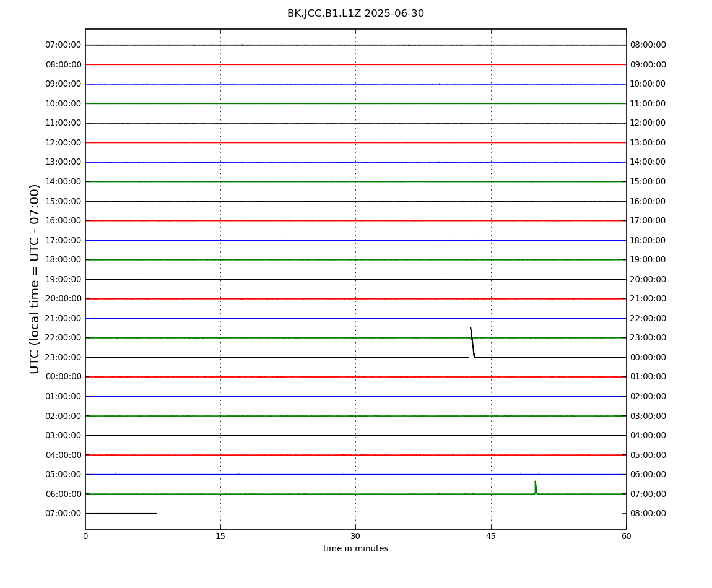
Task: Click the right-axis label 13:00:00
Action: (x=648, y=142)
